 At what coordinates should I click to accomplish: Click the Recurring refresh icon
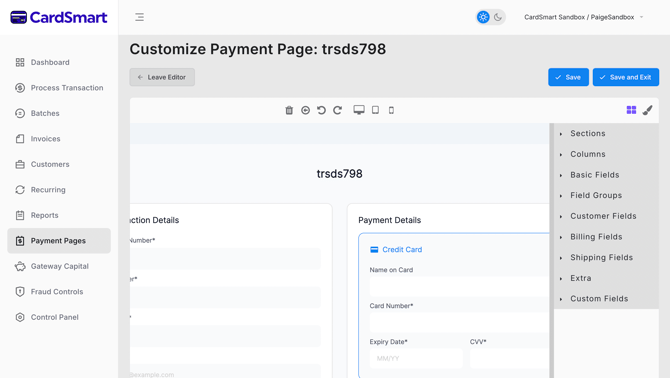20,190
